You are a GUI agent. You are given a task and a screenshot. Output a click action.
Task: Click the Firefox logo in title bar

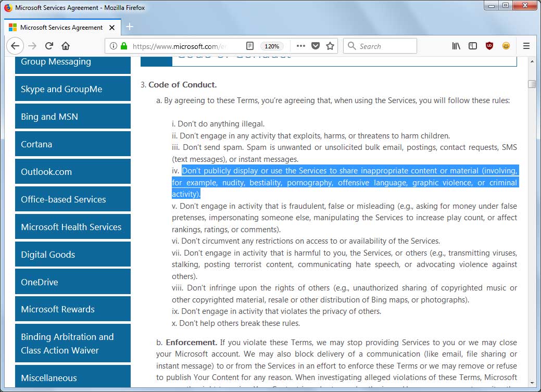coord(8,8)
